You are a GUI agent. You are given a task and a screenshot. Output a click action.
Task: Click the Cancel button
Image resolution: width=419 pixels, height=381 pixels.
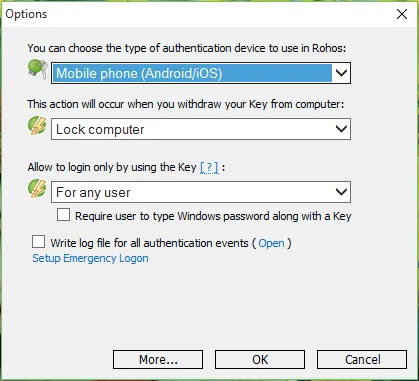tap(362, 359)
